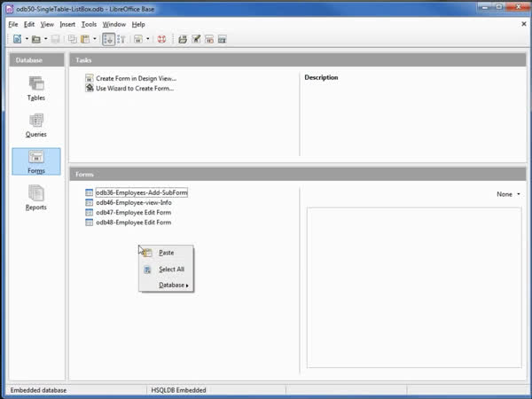Click the Description label
Screen dimensions: 532x399
click(x=321, y=77)
